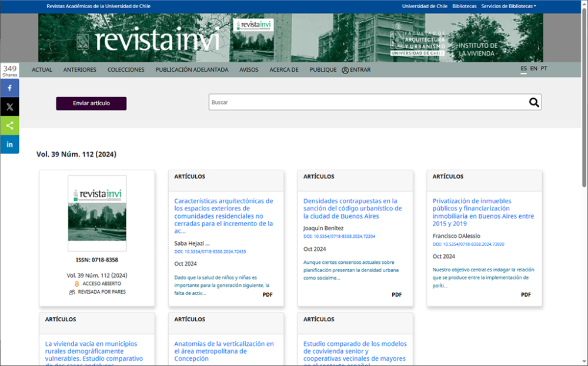Share the page on X
The height and width of the screenshot is (366, 588).
9,106
